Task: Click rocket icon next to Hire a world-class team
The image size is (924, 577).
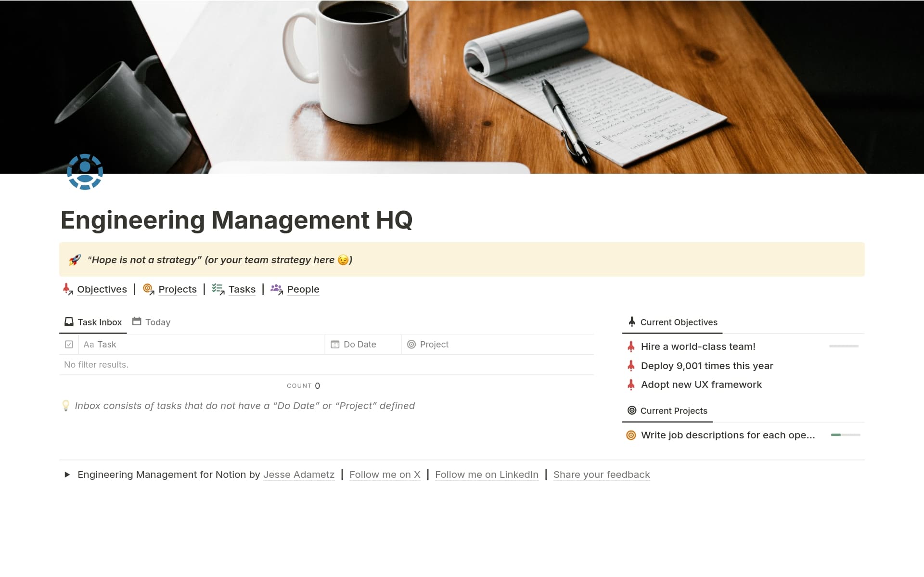Action: [631, 346]
